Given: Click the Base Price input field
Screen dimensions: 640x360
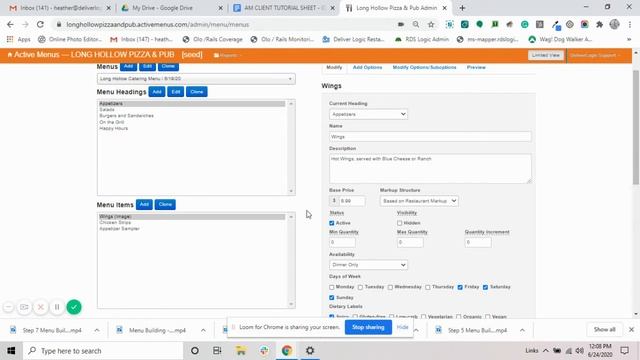Looking at the screenshot, I should [x=352, y=201].
